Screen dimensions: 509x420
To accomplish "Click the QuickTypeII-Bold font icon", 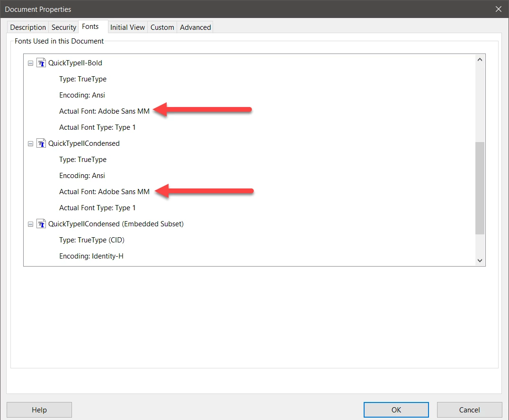I will [41, 63].
